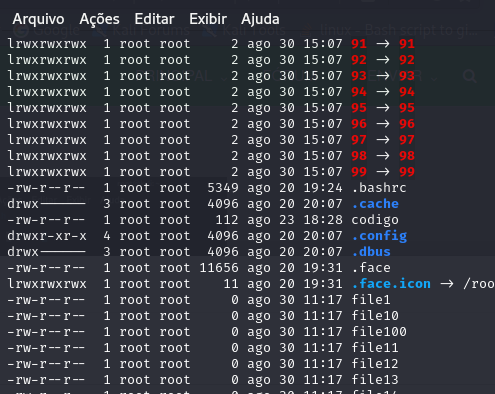This screenshot has height=394, width=495.
Task: Open the Arquivo menu
Action: tap(38, 19)
